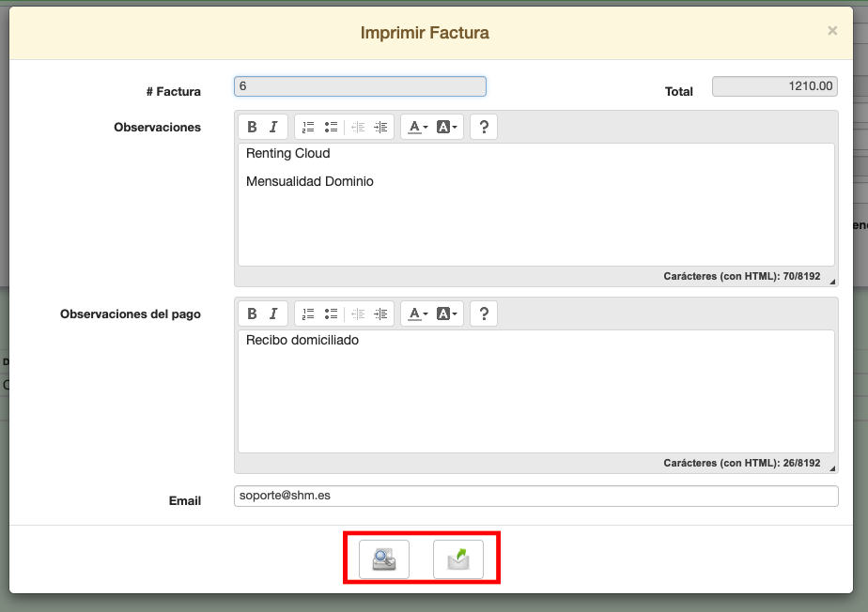Click the invoice print preview button

click(384, 559)
